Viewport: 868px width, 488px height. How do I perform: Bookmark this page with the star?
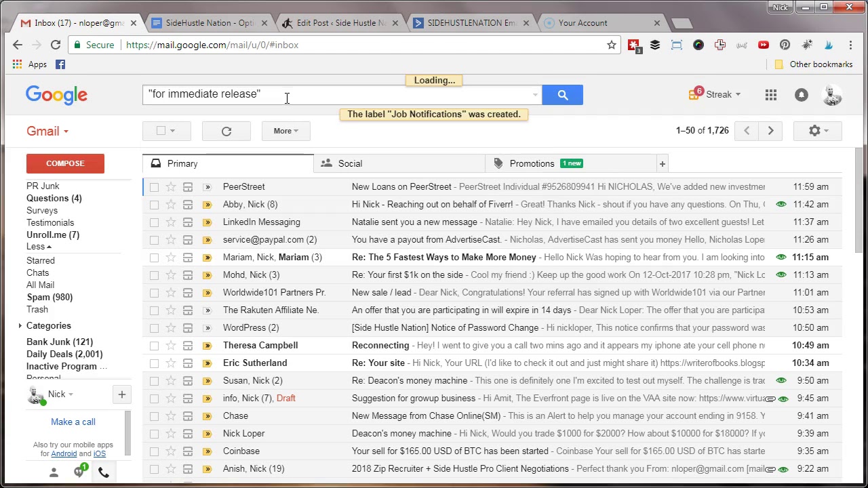pyautogui.click(x=612, y=45)
